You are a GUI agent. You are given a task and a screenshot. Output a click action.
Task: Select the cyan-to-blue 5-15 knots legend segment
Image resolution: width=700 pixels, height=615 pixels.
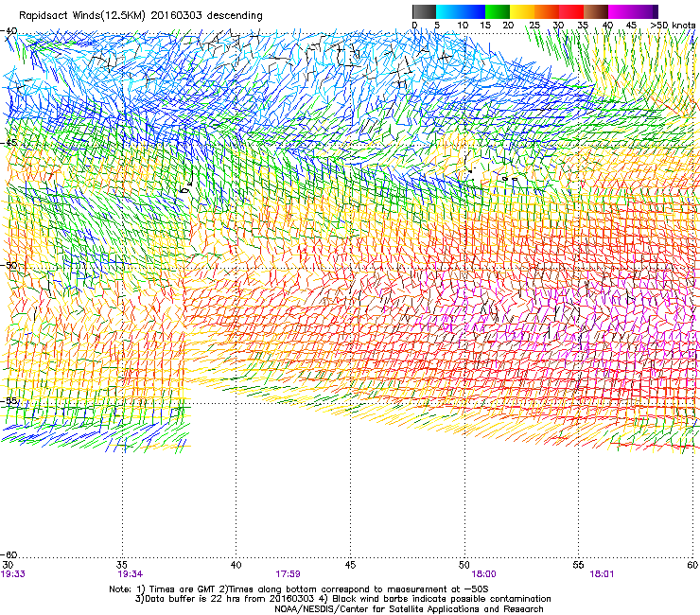coord(461,11)
